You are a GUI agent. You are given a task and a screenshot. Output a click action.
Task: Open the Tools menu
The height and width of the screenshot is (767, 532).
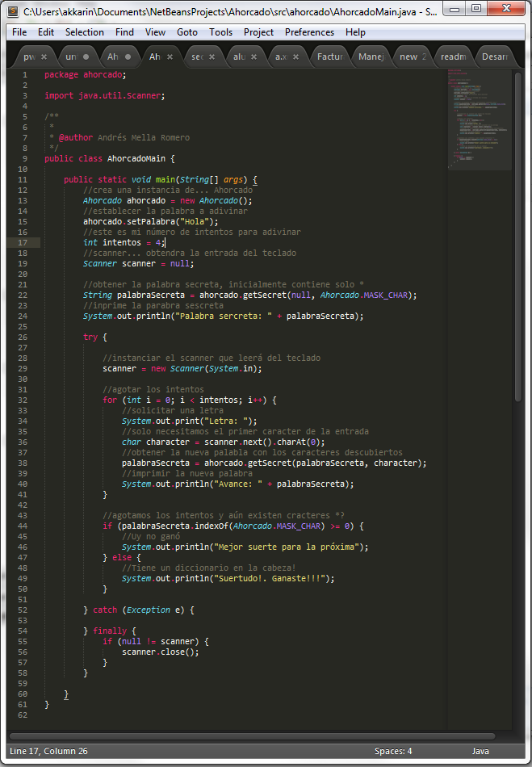(x=221, y=32)
